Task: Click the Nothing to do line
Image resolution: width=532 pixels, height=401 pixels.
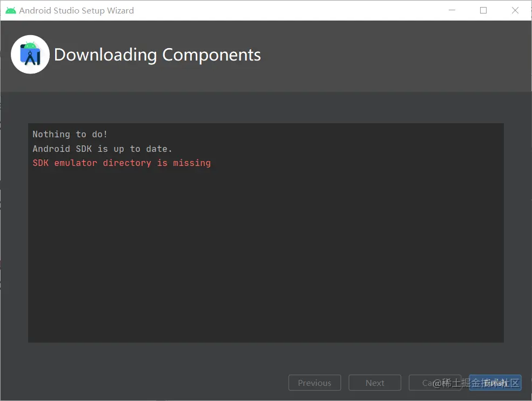Action: coord(69,134)
